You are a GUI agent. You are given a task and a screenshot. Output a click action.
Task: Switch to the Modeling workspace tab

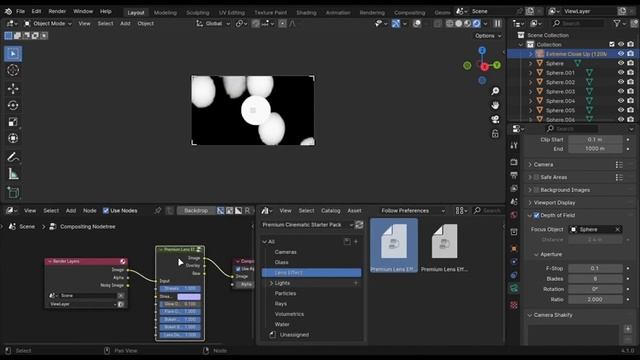[165, 13]
